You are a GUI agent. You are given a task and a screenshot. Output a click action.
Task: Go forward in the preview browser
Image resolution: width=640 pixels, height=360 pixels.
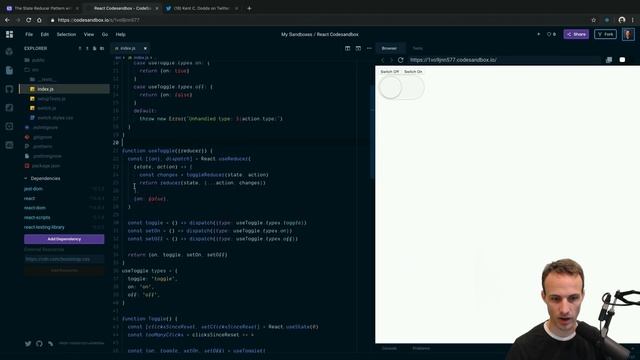(391, 60)
